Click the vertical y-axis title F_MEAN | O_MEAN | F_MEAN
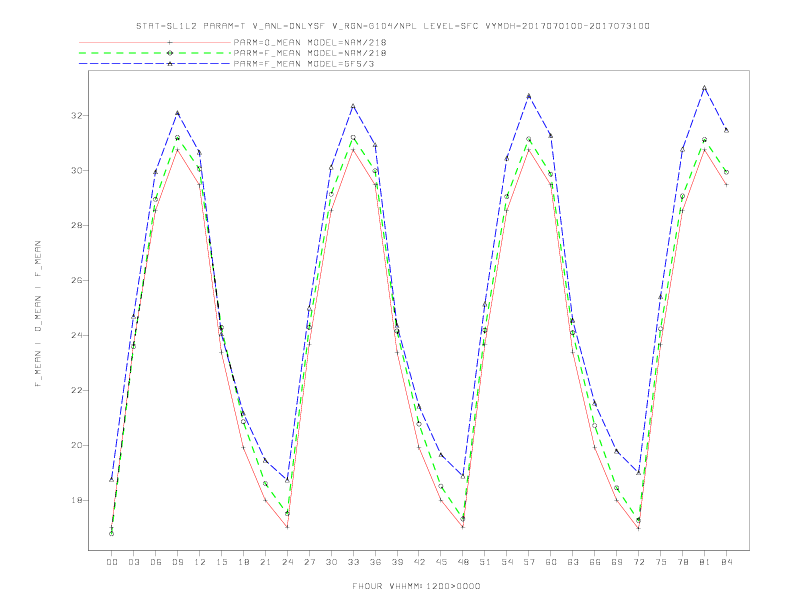792x612 pixels. pos(38,314)
